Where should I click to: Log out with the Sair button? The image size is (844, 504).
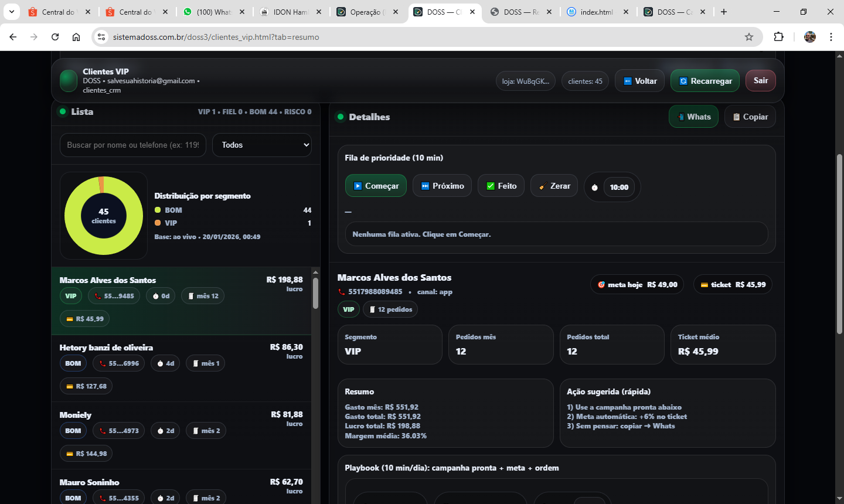click(760, 80)
